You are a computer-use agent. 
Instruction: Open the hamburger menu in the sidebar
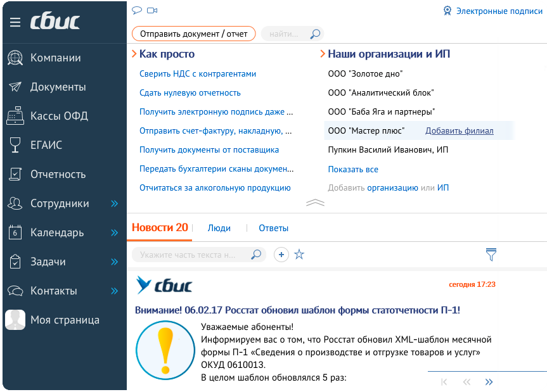(x=15, y=22)
